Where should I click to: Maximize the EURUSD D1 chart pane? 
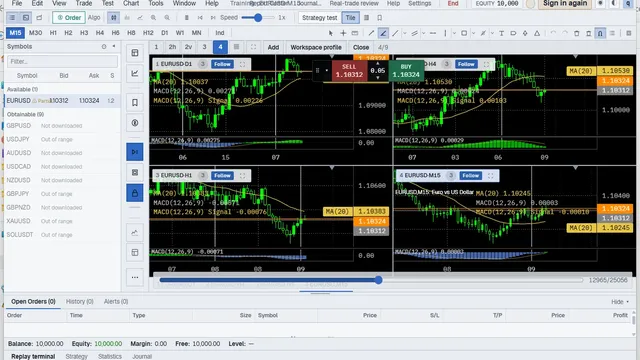tap(242, 64)
